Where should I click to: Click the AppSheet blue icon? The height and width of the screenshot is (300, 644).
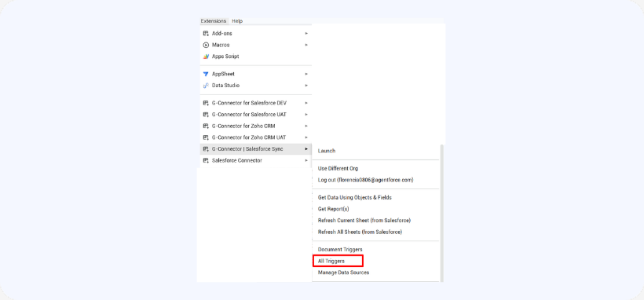pos(207,74)
